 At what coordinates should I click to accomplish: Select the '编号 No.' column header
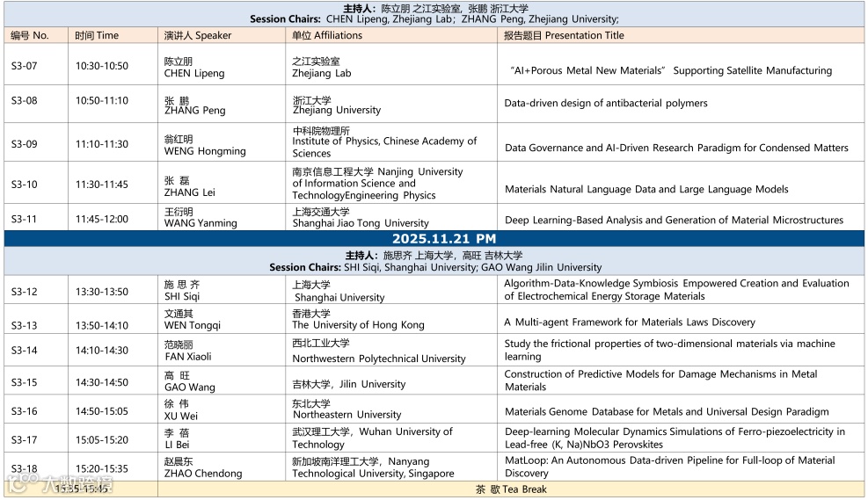(x=30, y=35)
